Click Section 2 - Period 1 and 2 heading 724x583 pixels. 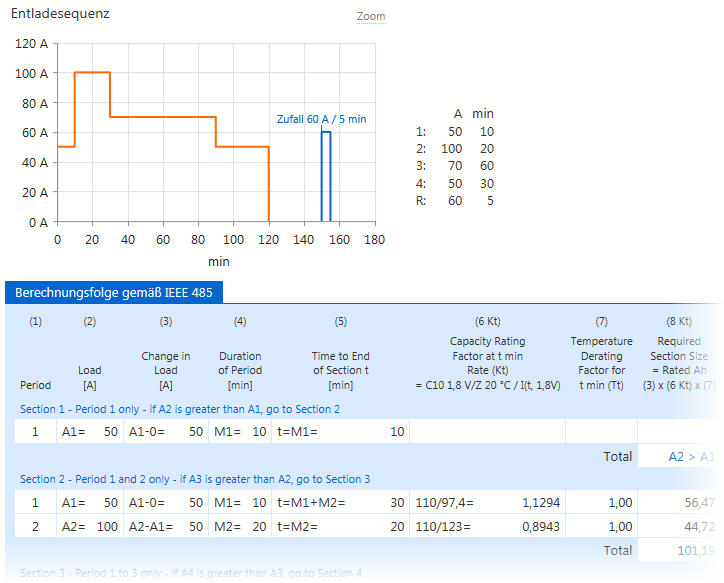coord(195,479)
